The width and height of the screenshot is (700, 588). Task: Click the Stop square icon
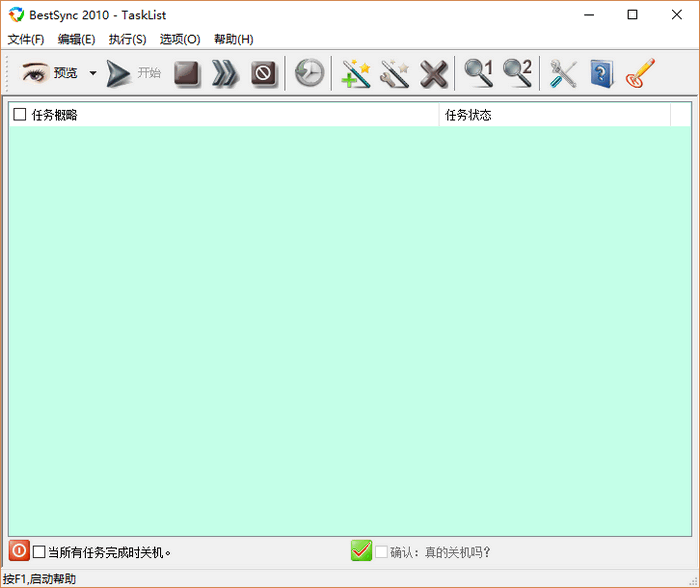point(186,73)
